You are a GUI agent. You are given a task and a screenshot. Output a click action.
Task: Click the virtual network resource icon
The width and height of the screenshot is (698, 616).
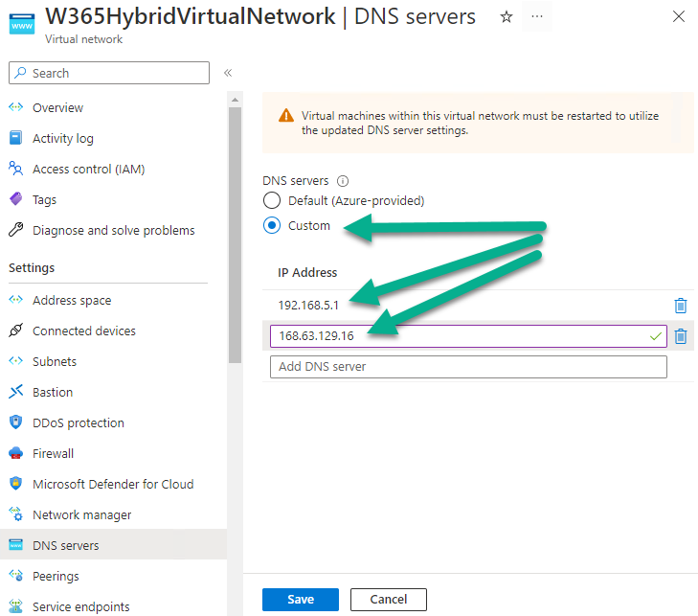(22, 23)
